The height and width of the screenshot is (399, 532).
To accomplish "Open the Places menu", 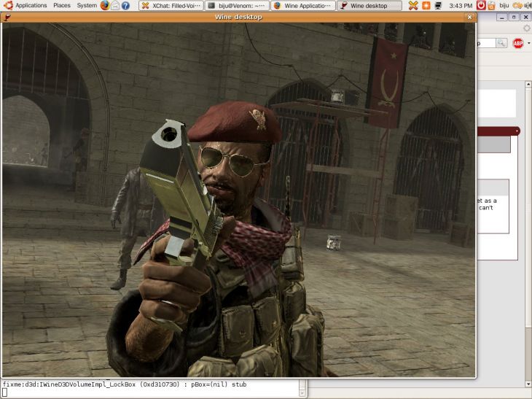I will [61, 5].
